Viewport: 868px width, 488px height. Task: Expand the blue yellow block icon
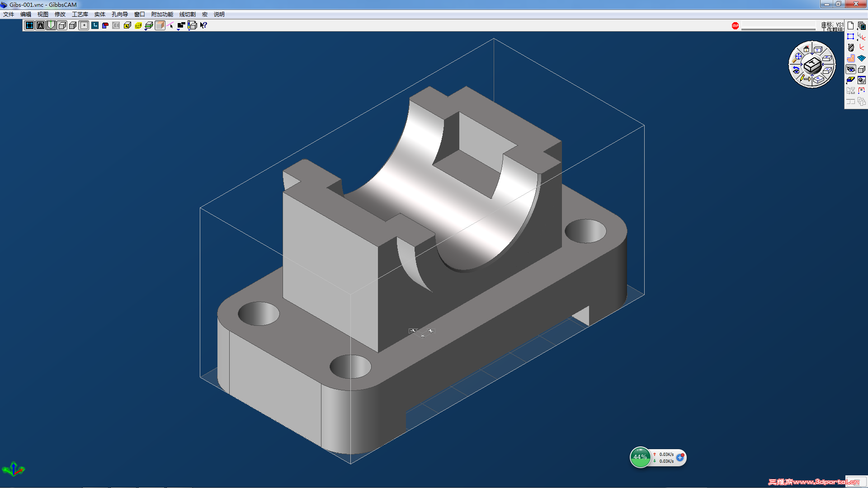pyautogui.click(x=850, y=80)
